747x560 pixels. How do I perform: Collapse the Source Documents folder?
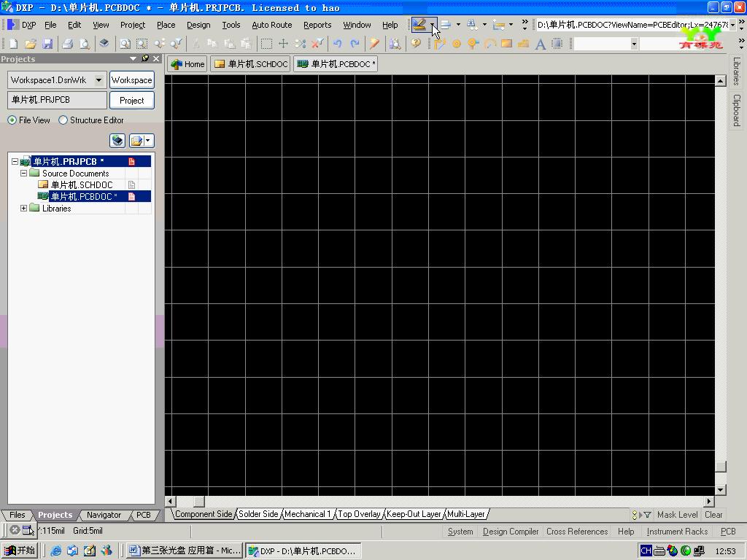click(x=23, y=174)
